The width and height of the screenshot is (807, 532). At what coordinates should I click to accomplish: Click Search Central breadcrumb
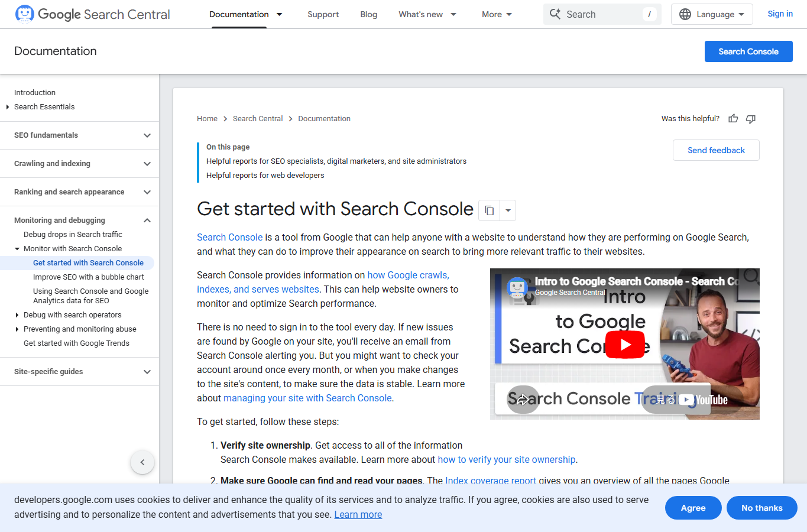(x=258, y=119)
